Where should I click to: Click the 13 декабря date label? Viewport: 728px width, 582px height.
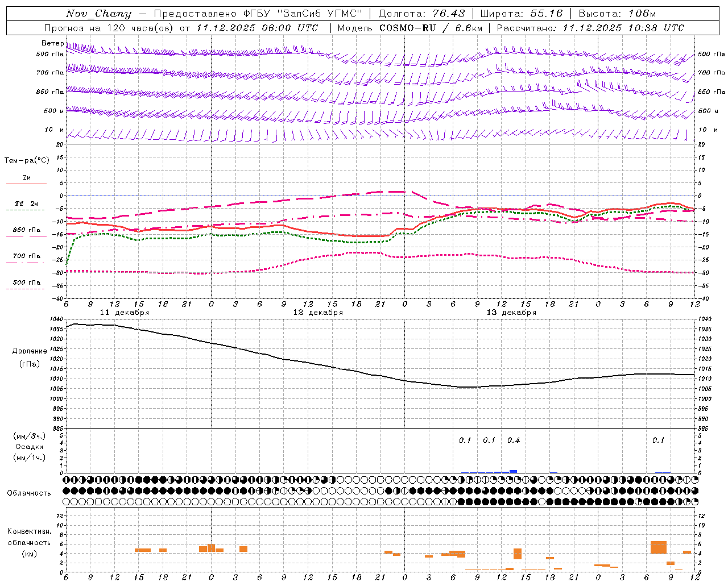(x=511, y=313)
